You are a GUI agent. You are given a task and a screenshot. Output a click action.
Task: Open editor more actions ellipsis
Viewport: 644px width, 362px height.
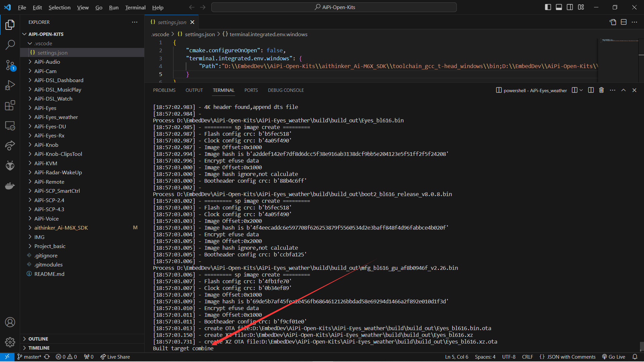pos(634,22)
